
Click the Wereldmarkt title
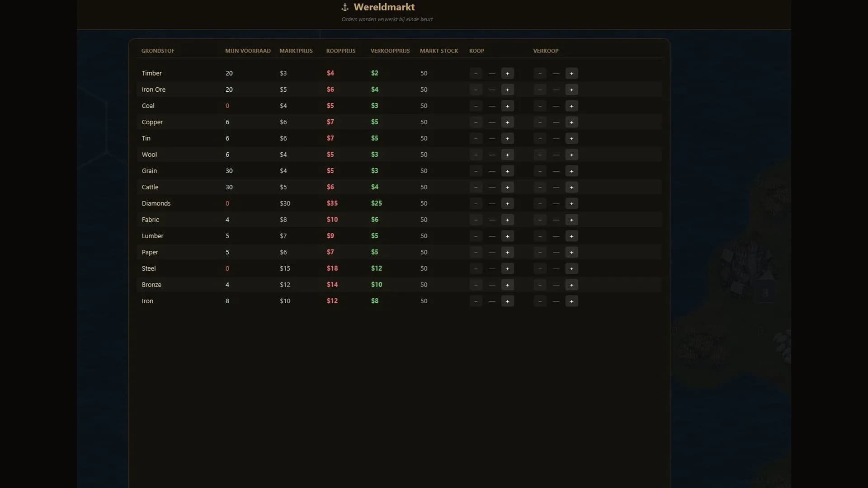click(x=384, y=7)
